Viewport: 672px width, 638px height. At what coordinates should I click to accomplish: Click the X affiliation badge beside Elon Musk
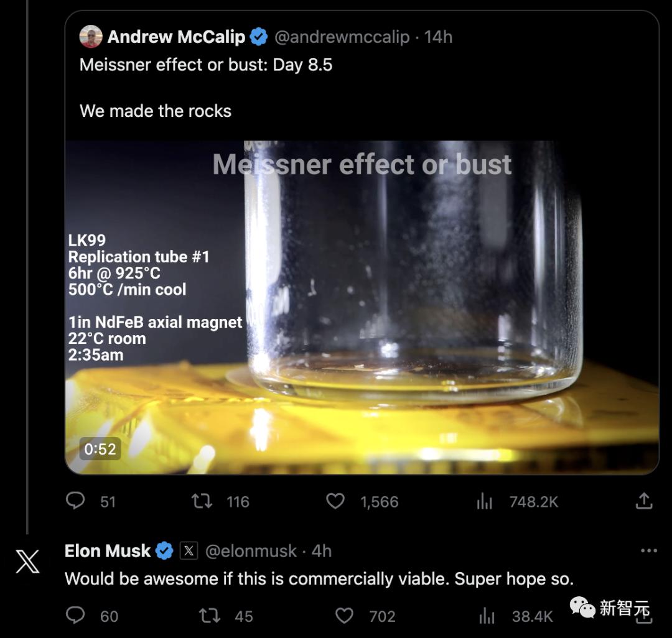[189, 551]
